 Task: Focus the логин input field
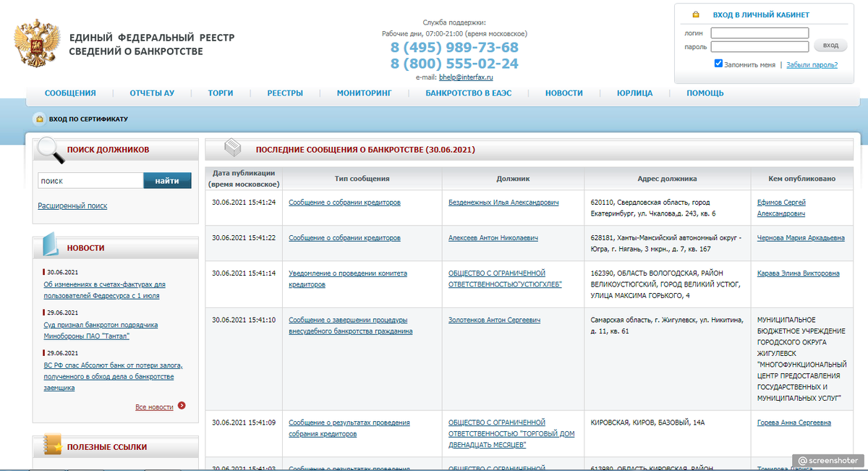[759, 33]
